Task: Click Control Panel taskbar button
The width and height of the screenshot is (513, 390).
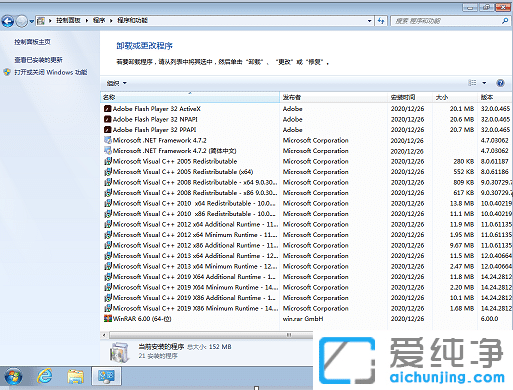Action: coord(106,376)
